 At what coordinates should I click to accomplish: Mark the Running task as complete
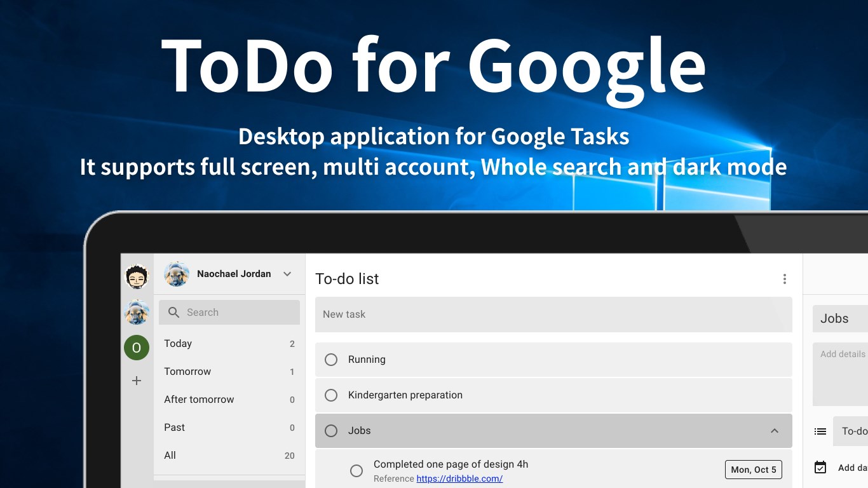click(x=331, y=360)
